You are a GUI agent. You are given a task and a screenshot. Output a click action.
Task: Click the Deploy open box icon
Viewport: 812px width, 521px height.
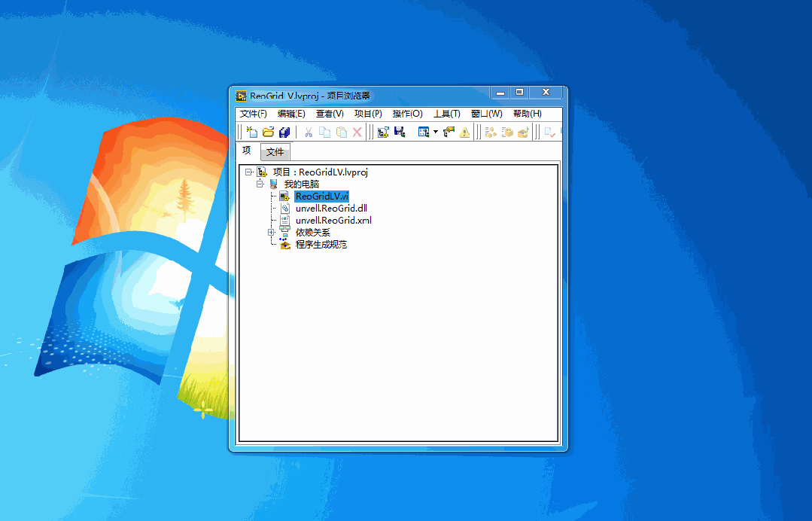coord(523,132)
